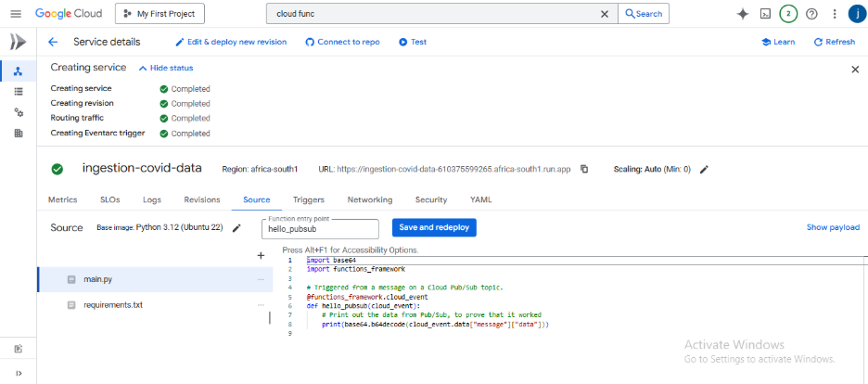Screen dimensions: 868x384
Task: Switch to the SLOs tab
Action: 109,199
